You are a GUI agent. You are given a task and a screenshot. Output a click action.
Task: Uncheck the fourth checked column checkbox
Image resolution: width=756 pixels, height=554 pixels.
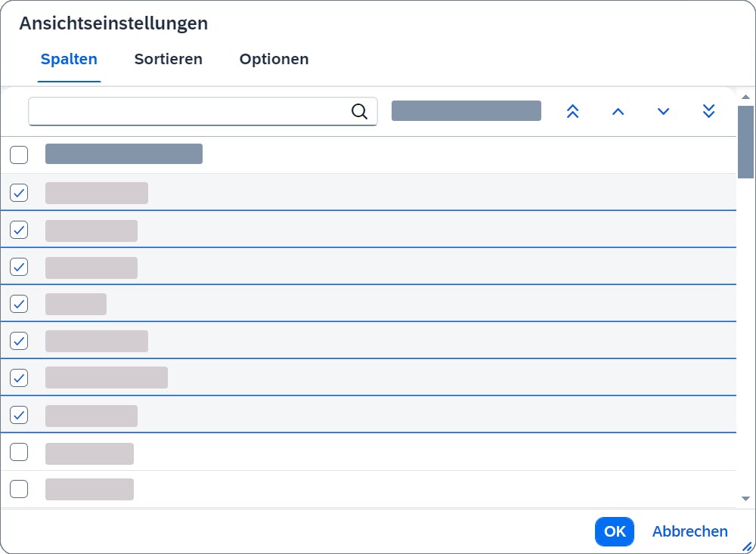pyautogui.click(x=19, y=304)
